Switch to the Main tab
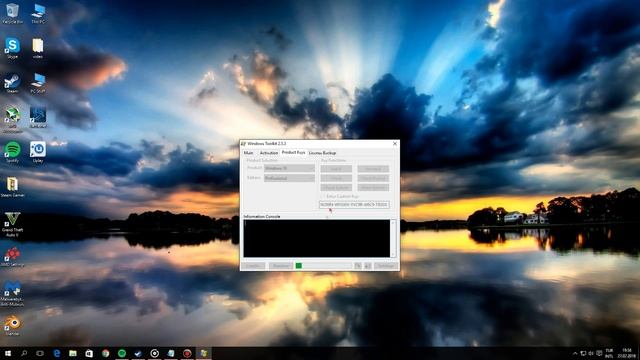 tap(249, 153)
